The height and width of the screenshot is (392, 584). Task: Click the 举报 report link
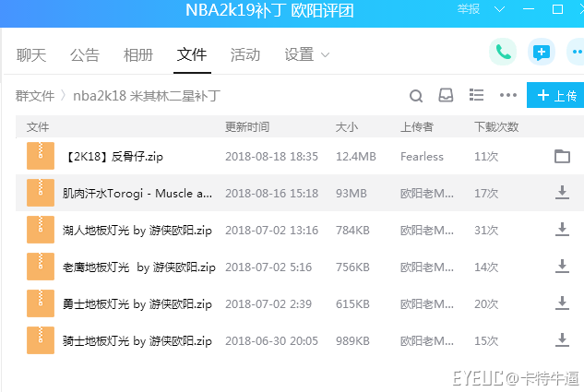469,9
